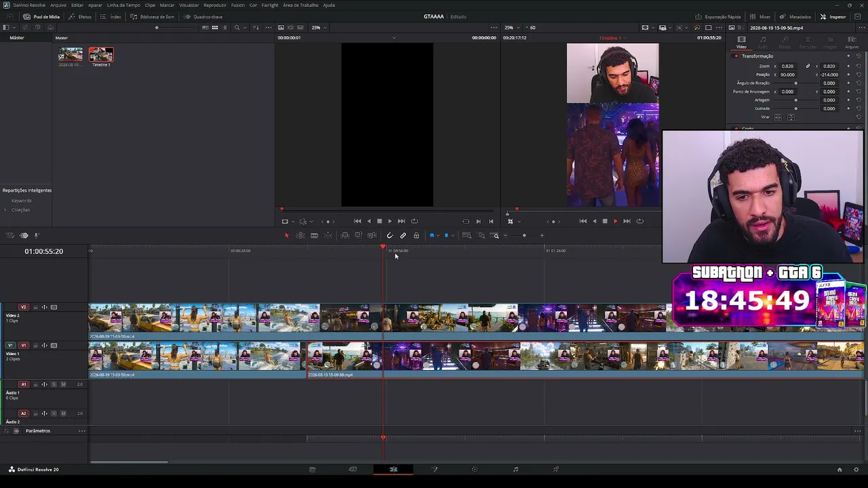
Task: Flip clip horizontally with Virar icon
Action: pos(778,117)
